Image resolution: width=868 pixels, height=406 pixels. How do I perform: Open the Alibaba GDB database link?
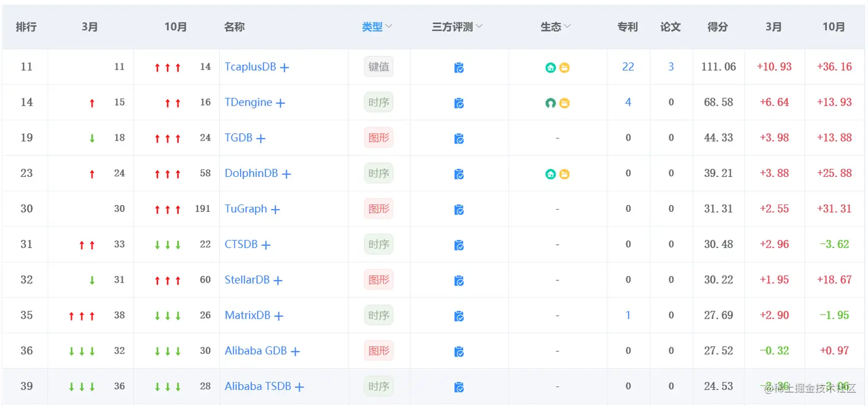(x=255, y=350)
